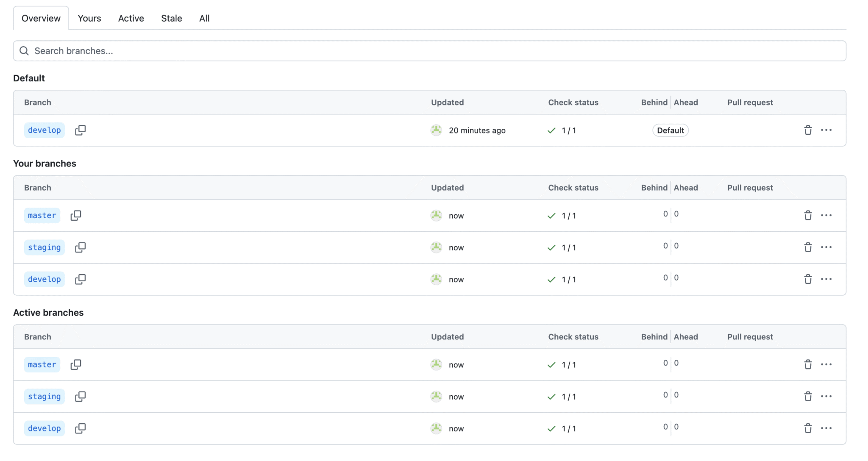
Task: Click check mark for default develop status
Action: click(551, 131)
